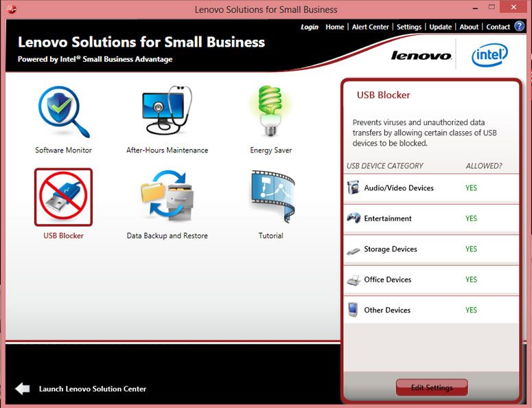
Task: Open the After-Hours Maintenance monitor icon
Action: pyautogui.click(x=167, y=111)
